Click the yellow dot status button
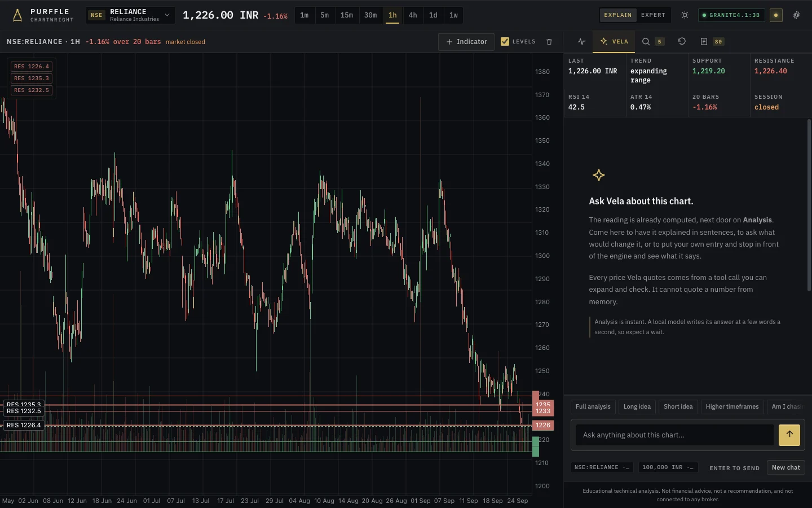The width and height of the screenshot is (812, 508). click(x=776, y=15)
